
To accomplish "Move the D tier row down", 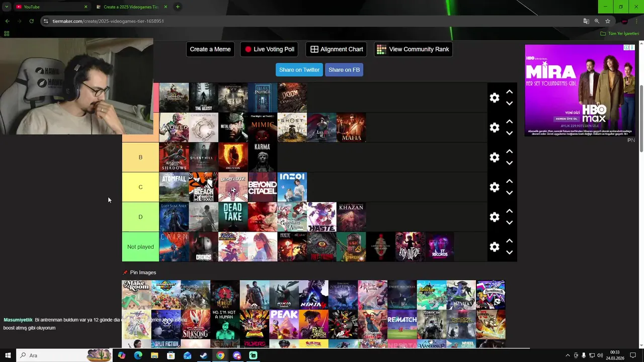I will pos(509,222).
